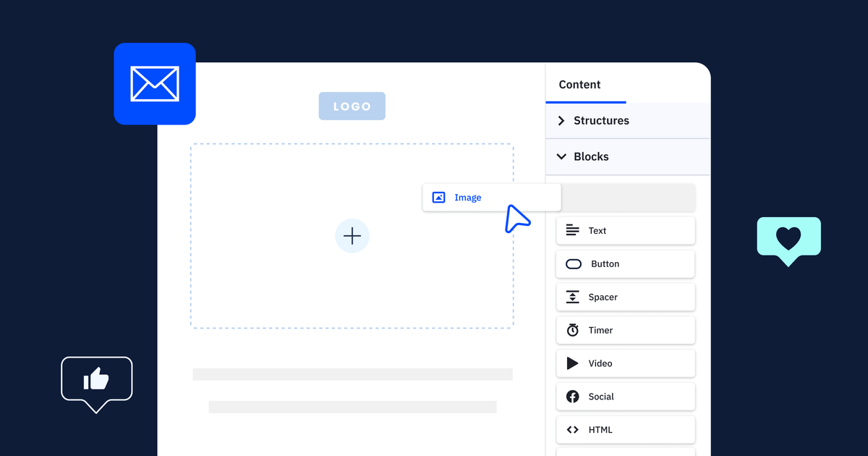868x456 pixels.
Task: Click the Text block lines icon
Action: pyautogui.click(x=572, y=230)
